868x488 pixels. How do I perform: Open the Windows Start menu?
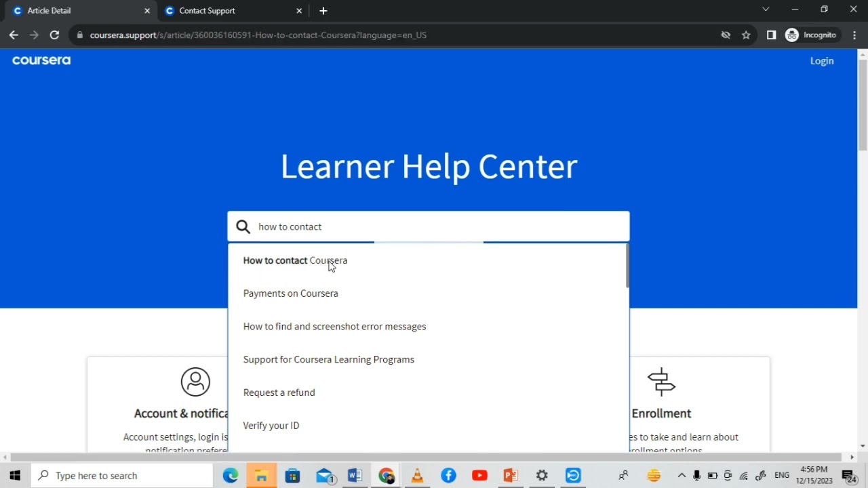tap(15, 476)
